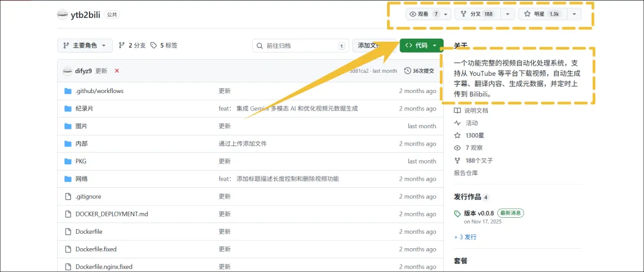Open the Gemini 多模态 AI commit message
Screen dimensions: 644x272
(x=289, y=109)
